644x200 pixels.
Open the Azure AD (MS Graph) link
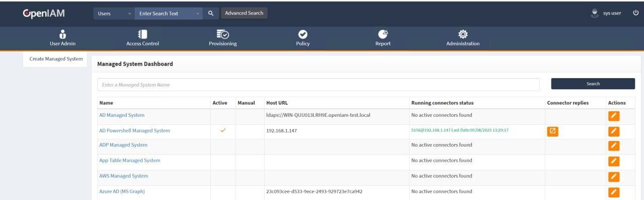(122, 191)
